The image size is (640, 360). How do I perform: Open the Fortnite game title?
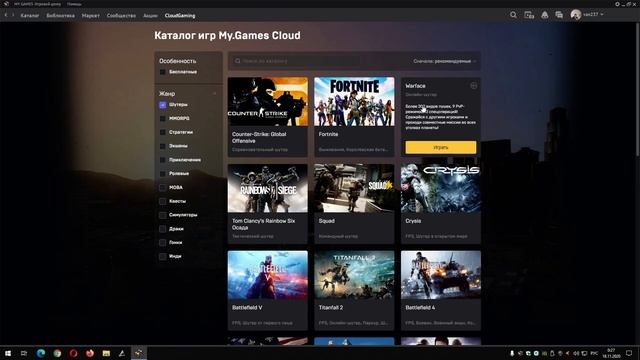[328, 134]
